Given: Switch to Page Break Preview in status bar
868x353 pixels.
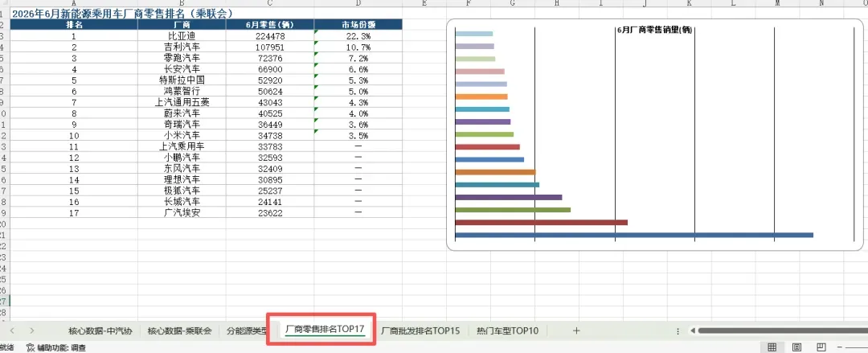Looking at the screenshot, I should (821, 347).
